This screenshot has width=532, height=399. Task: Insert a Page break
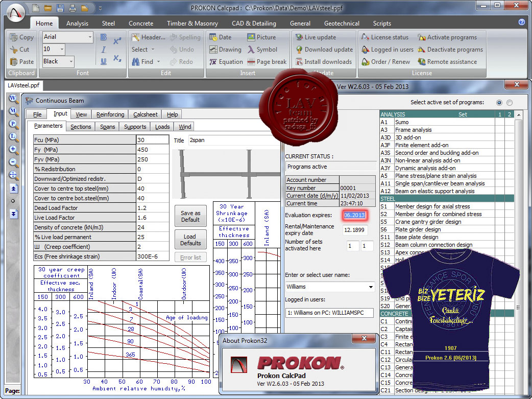[267, 62]
